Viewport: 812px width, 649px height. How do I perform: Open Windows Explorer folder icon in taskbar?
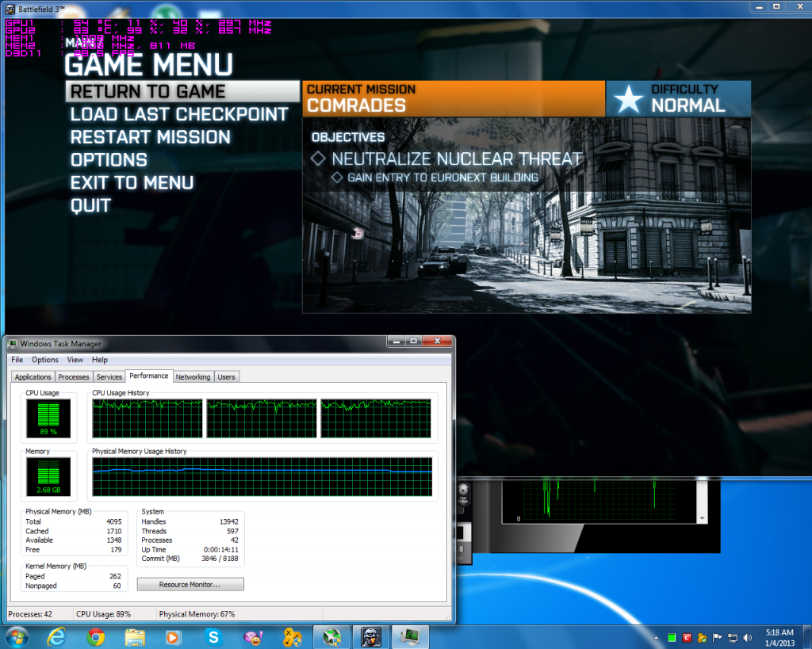135,637
